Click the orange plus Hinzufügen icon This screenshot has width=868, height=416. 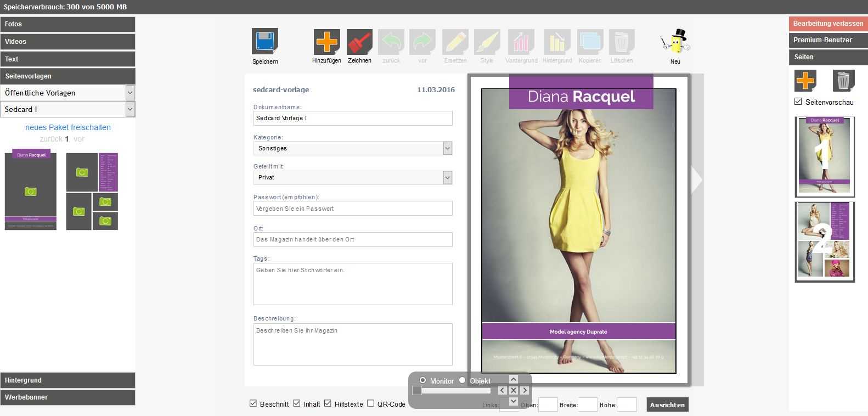[326, 42]
